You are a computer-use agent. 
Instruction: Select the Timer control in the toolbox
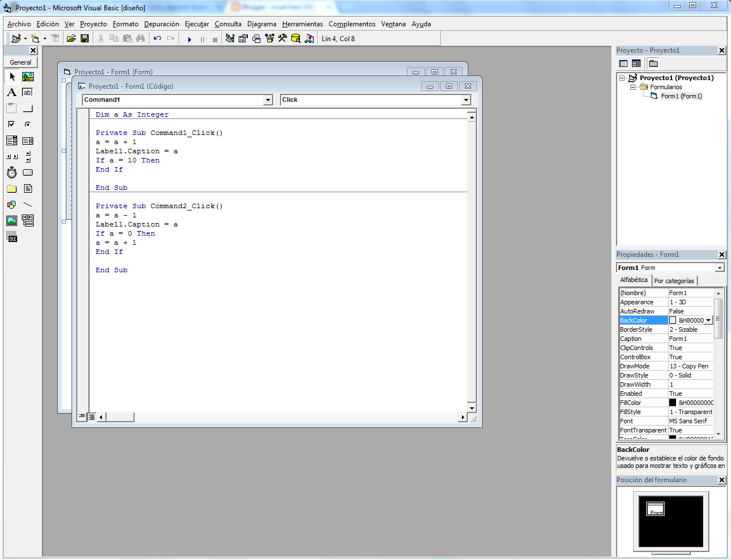pos(11,172)
